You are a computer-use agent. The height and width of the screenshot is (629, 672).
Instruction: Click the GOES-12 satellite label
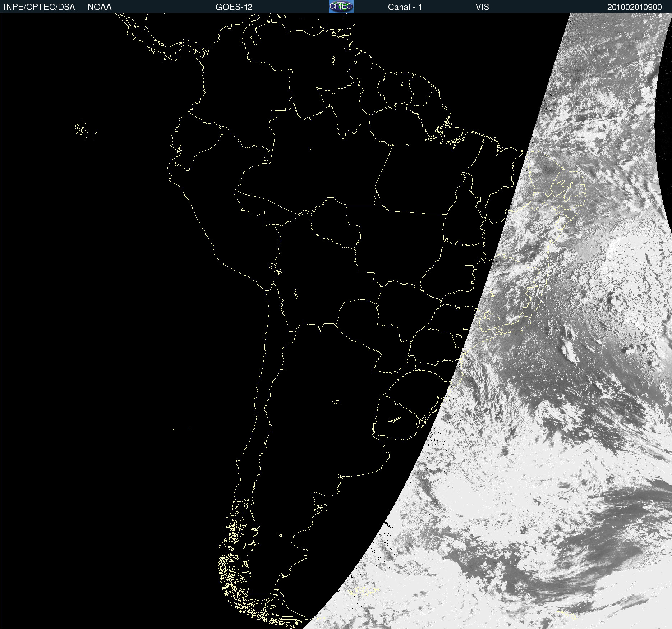234,7
